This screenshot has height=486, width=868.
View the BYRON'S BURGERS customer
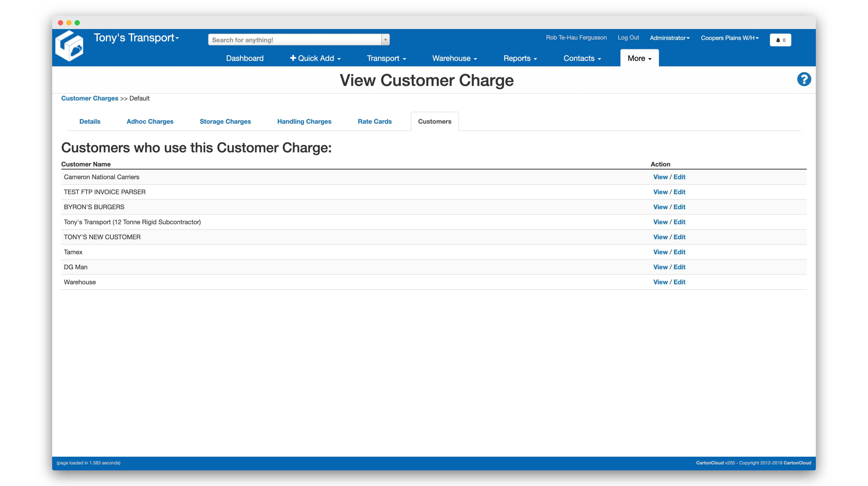pos(660,207)
